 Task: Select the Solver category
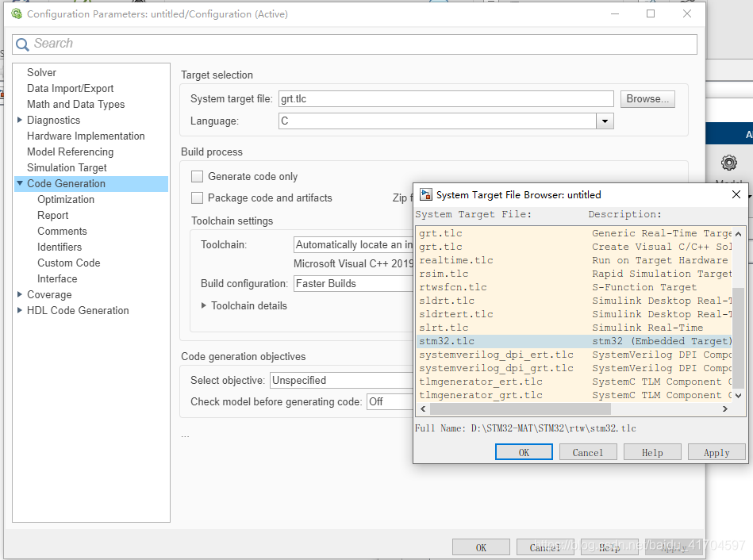click(41, 72)
